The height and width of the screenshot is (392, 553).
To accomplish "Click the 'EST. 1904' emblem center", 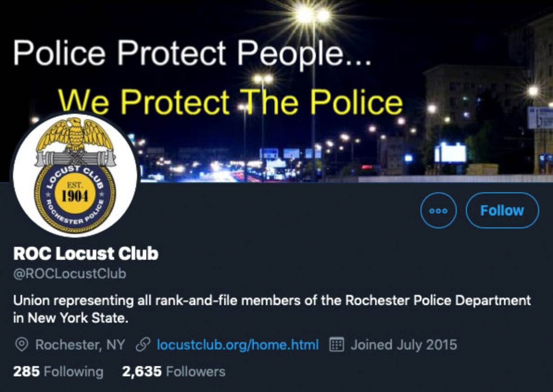I will tap(75, 194).
